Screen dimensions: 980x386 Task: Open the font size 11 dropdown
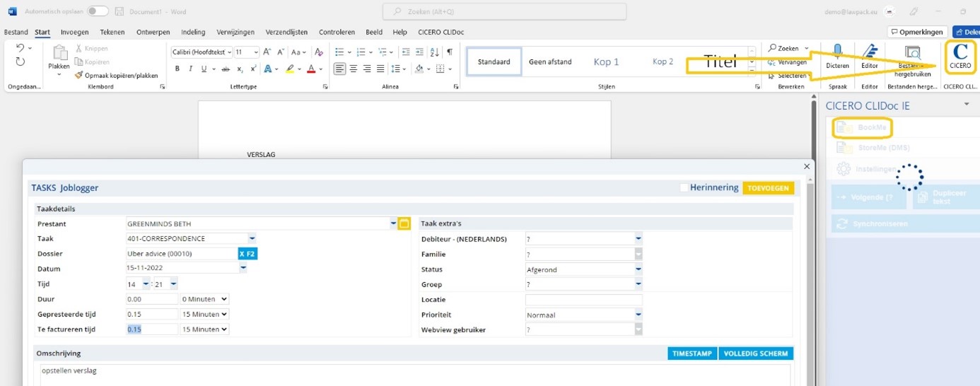(256, 52)
